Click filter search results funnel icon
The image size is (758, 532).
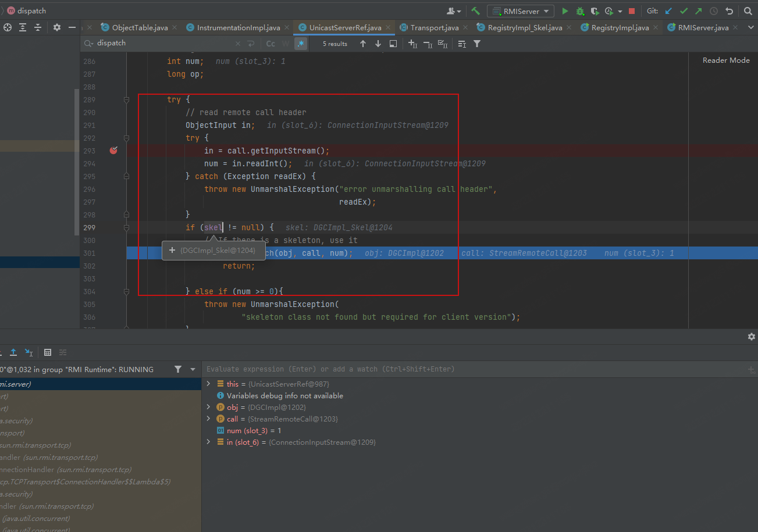tap(477, 44)
